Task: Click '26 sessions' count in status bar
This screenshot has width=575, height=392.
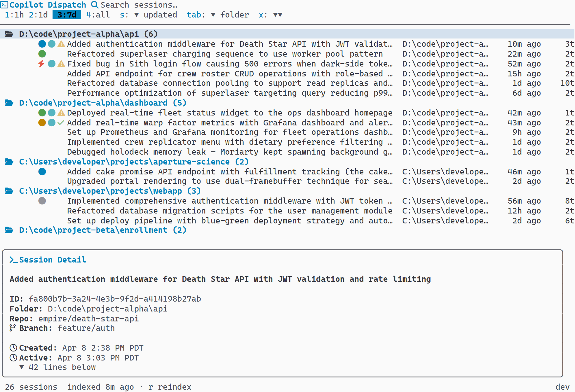Action: [x=31, y=387]
